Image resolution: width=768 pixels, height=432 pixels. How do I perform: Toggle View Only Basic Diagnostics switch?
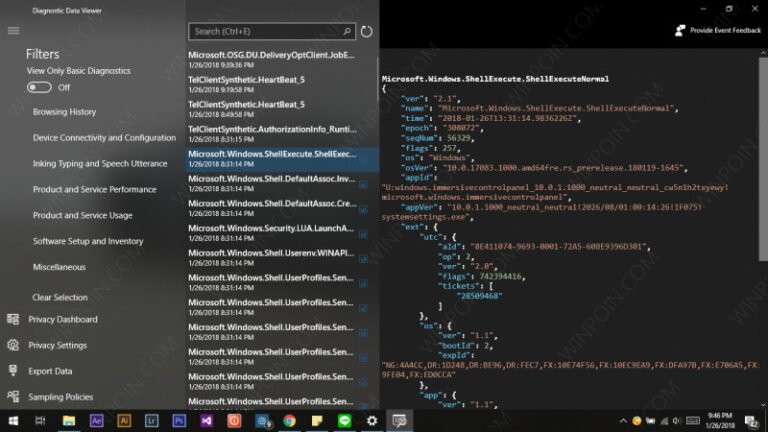[39, 88]
